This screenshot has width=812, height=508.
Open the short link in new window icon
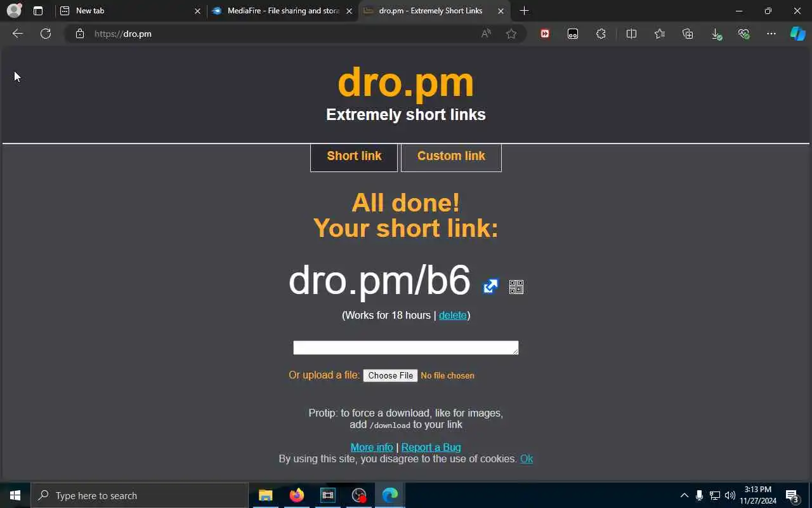point(490,286)
